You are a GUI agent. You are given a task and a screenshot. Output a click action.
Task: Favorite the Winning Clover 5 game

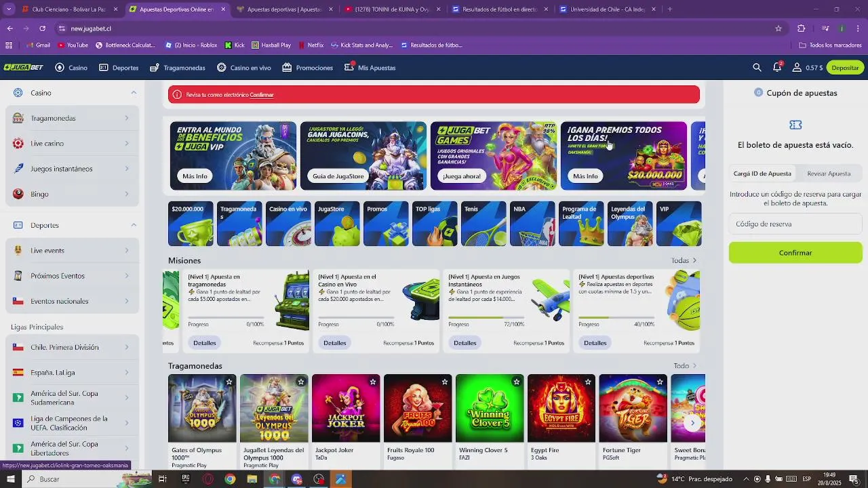(x=517, y=382)
